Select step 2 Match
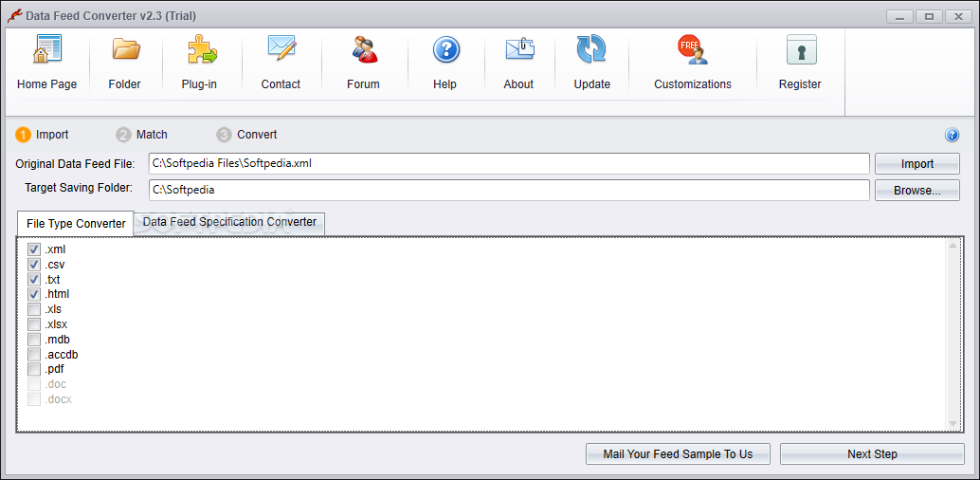The width and height of the screenshot is (980, 480). (142, 135)
